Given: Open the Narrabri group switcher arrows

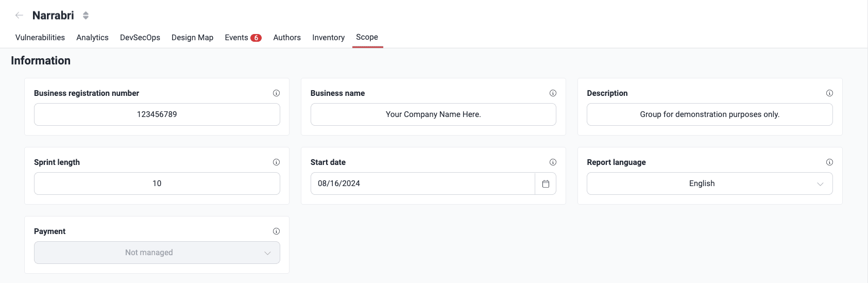Looking at the screenshot, I should 86,15.
